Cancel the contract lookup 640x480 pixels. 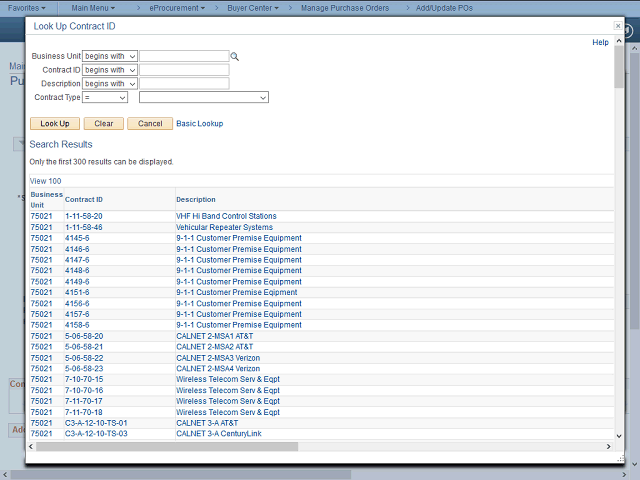[x=149, y=124]
